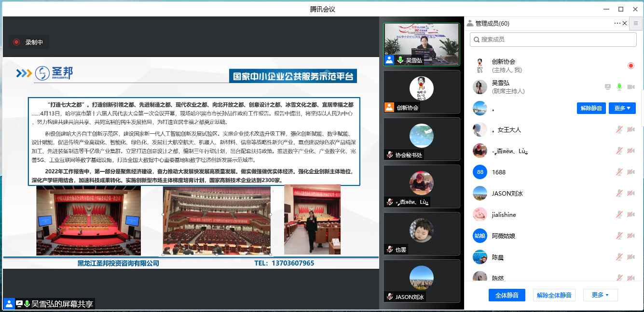Screen dimensions: 644x312
Task: Open the 更多 dropdown at panel bottom
Action: (600, 295)
